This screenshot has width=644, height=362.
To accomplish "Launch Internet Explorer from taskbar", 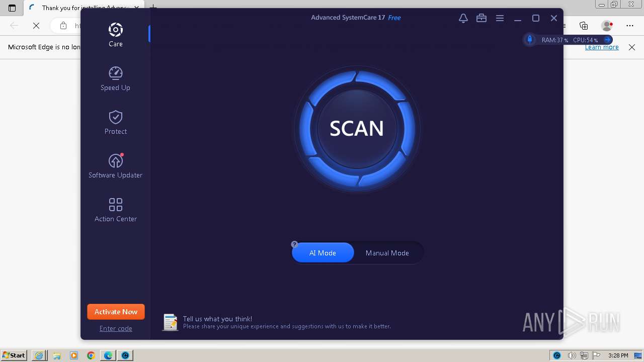I will [39, 355].
